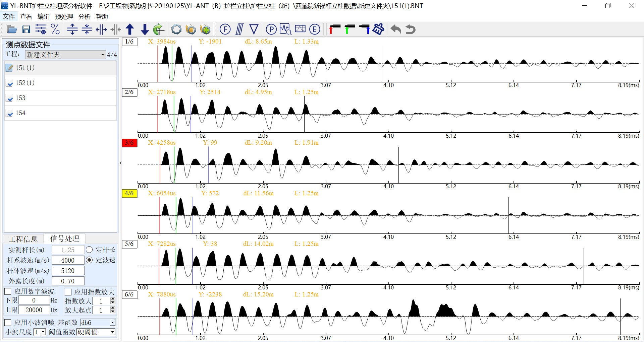Open the 预处理 menu
Image resolution: width=644 pixels, height=342 pixels.
click(64, 17)
